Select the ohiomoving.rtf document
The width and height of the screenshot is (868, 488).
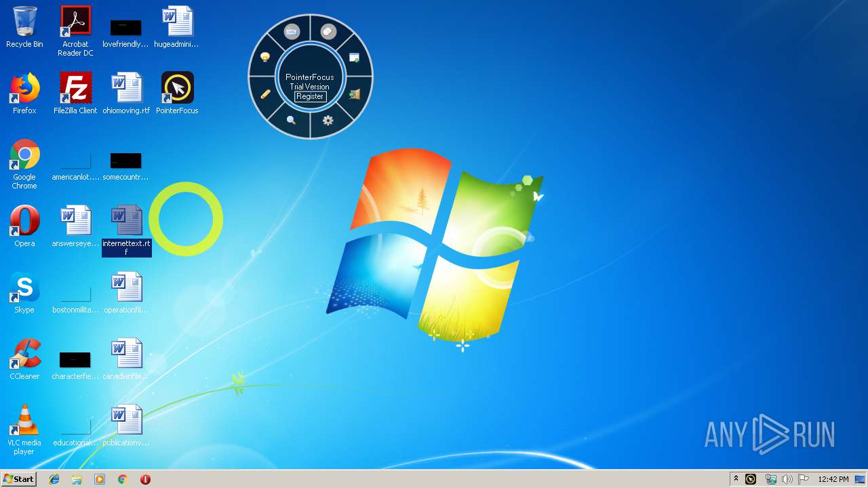[x=126, y=94]
